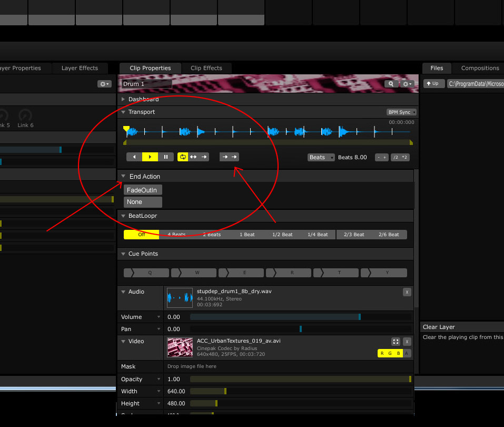Viewport: 504px width, 427px height.
Task: Click the FadeOutIn end action button
Action: click(x=142, y=190)
